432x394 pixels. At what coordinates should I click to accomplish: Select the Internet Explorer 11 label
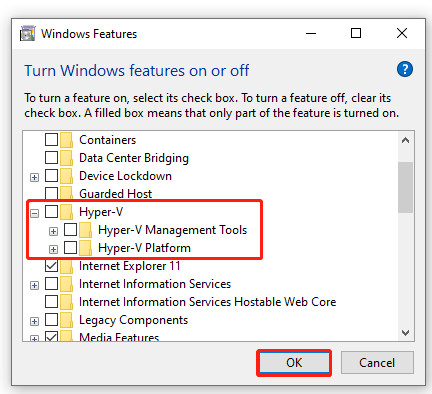[x=130, y=266]
